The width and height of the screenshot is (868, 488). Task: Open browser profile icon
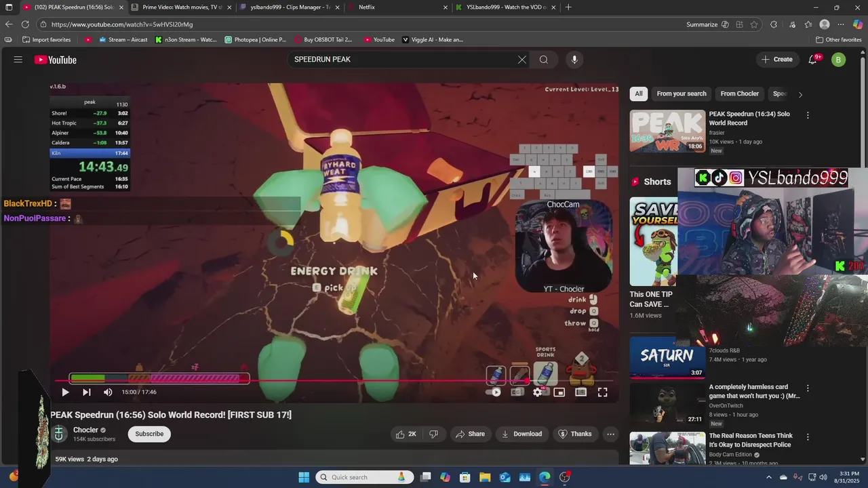click(x=825, y=24)
